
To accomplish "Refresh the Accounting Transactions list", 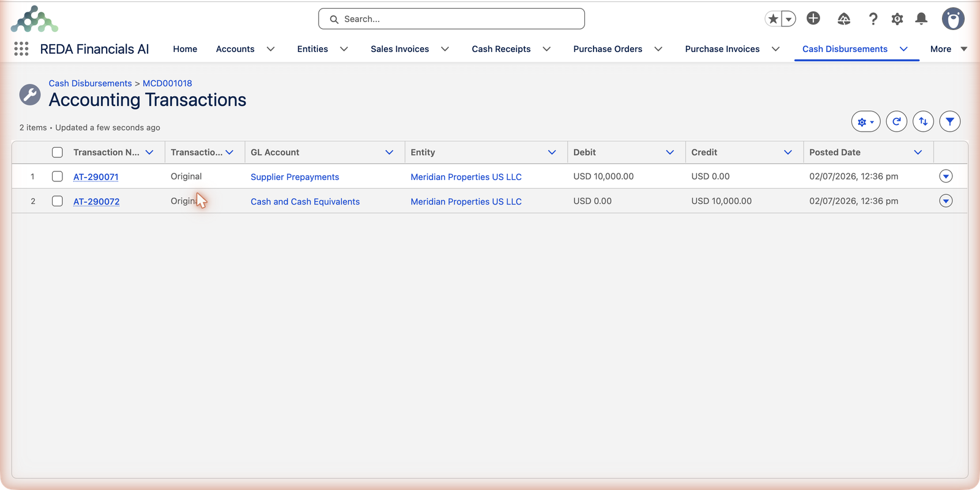I will (897, 121).
